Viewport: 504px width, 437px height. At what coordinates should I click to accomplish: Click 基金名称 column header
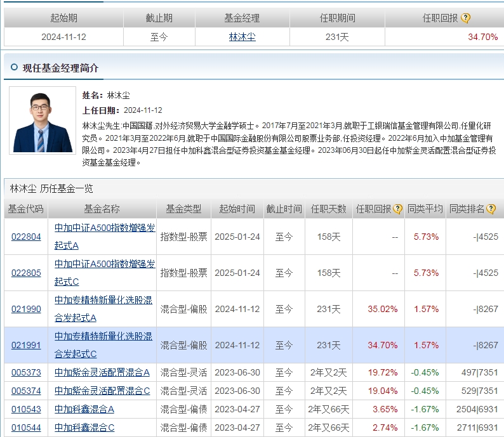(x=102, y=209)
